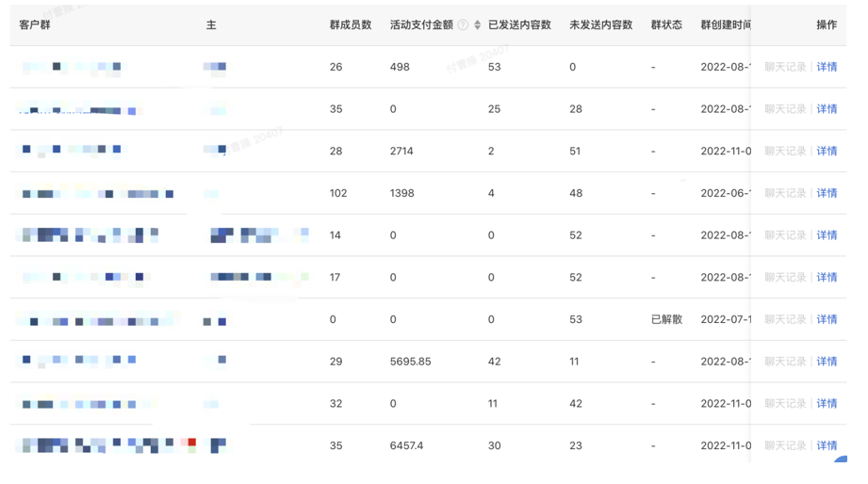Open 详情 for the group with 26 members

pyautogui.click(x=827, y=67)
